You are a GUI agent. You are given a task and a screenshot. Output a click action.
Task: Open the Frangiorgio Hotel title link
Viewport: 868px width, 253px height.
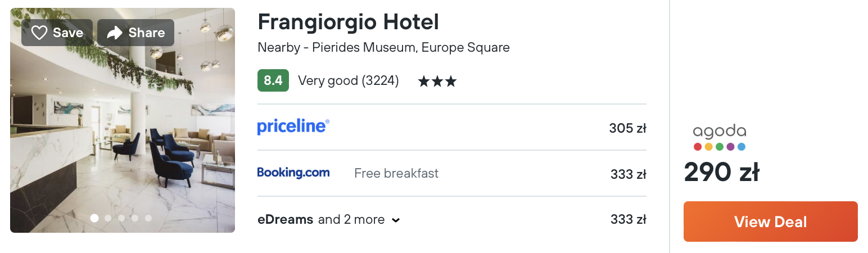tap(348, 22)
